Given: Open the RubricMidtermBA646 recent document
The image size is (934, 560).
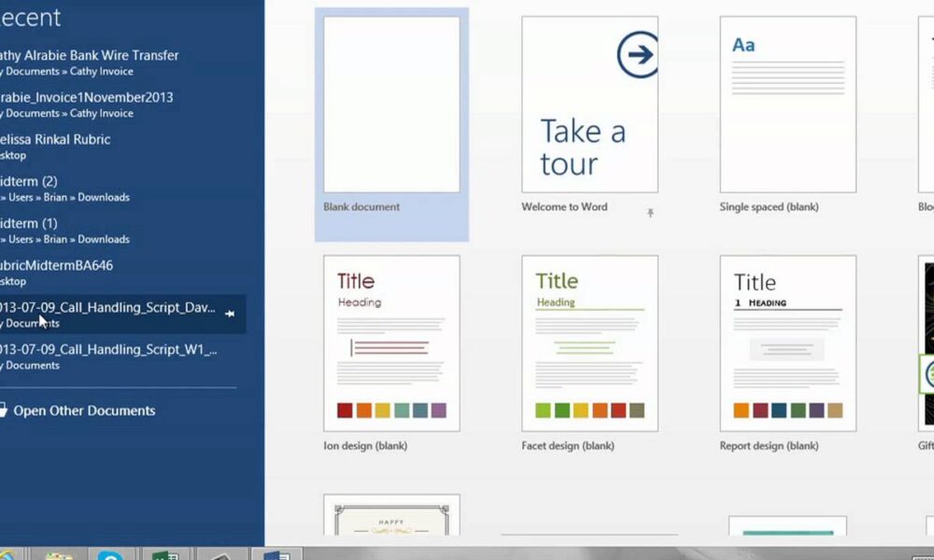Looking at the screenshot, I should 58,265.
